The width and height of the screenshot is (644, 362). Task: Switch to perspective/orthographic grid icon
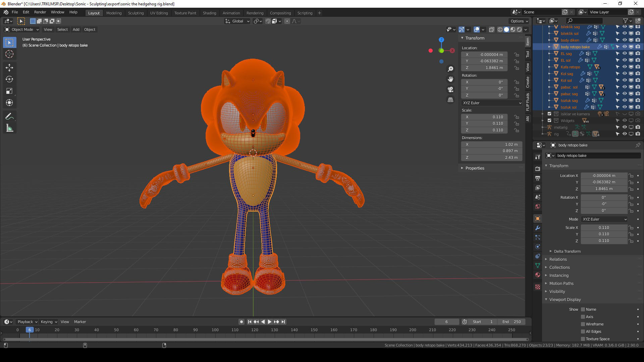(450, 100)
